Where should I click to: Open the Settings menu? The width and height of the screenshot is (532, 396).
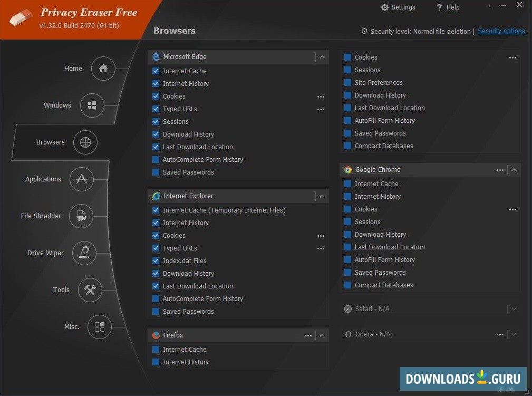[398, 7]
